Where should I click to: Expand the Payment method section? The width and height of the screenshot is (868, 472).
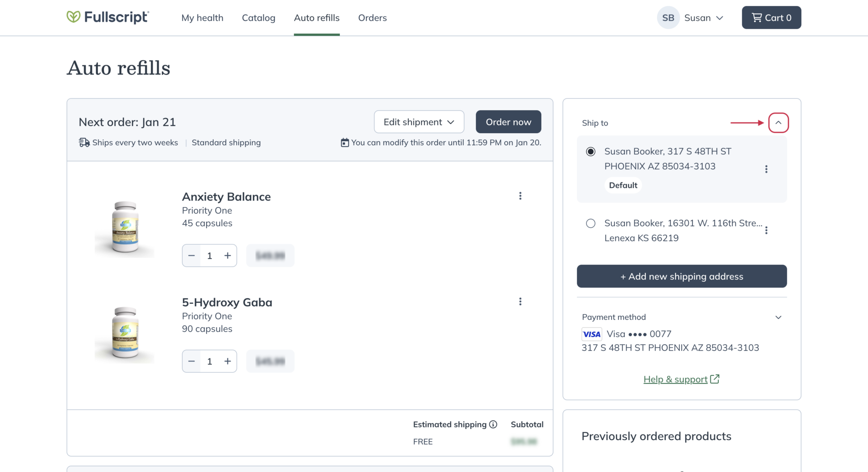click(778, 317)
